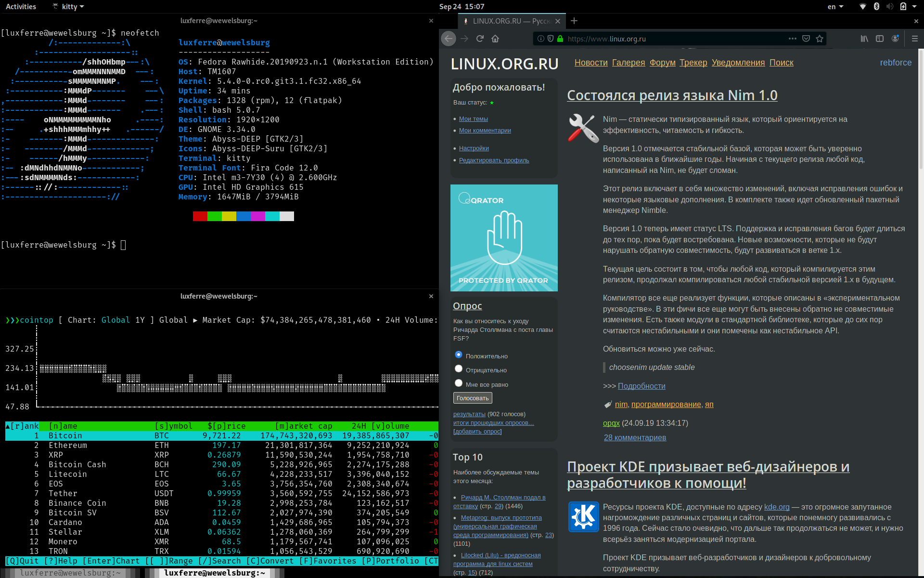Click the [p]rice column header in cointop
This screenshot has height=578, width=924.
coord(226,426)
